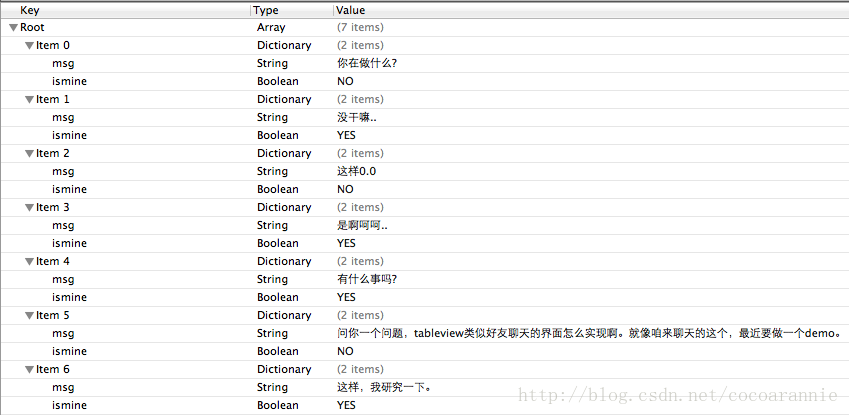Click the YES value of Item 6 ismine
Viewport: 849px width, 415px height.
coord(346,405)
